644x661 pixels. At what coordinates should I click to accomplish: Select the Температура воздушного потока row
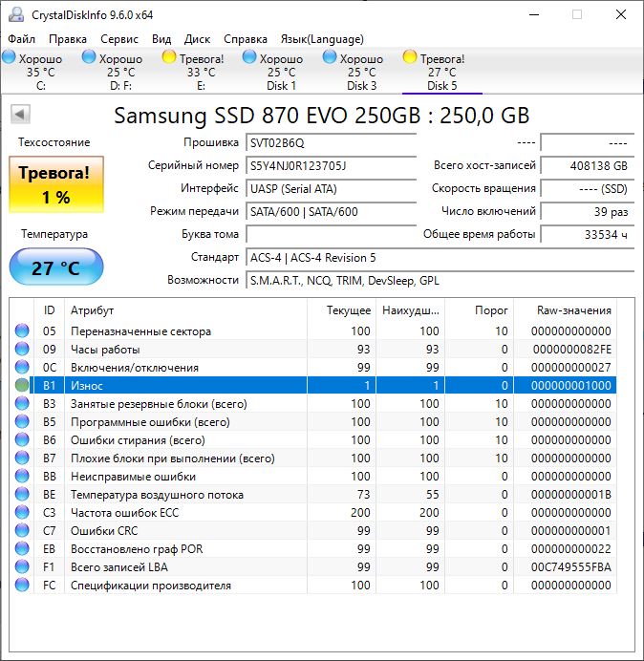click(314, 494)
